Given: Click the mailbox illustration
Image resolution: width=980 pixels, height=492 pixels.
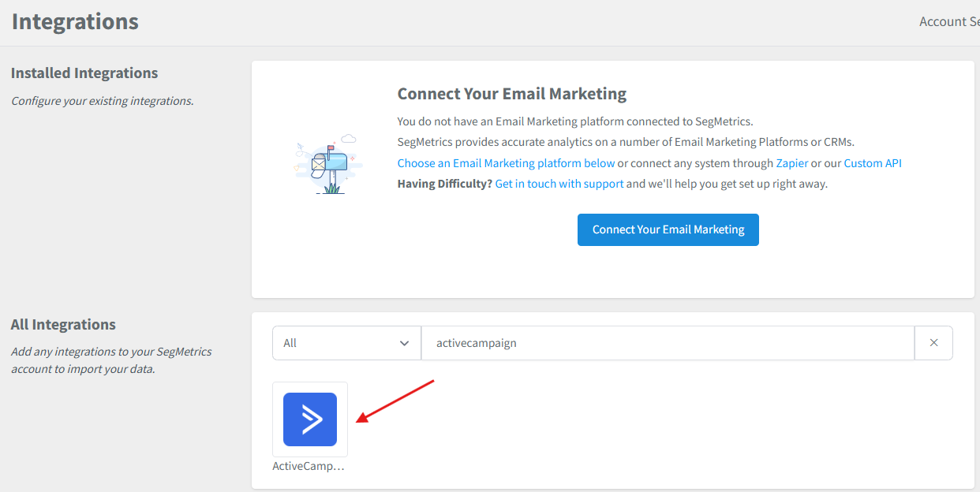Looking at the screenshot, I should pos(326,164).
